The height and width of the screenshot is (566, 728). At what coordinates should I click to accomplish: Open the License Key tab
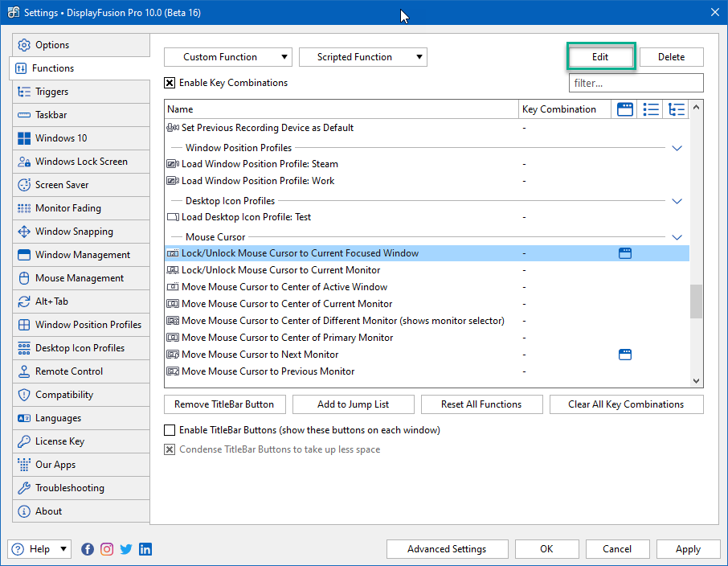pyautogui.click(x=81, y=441)
